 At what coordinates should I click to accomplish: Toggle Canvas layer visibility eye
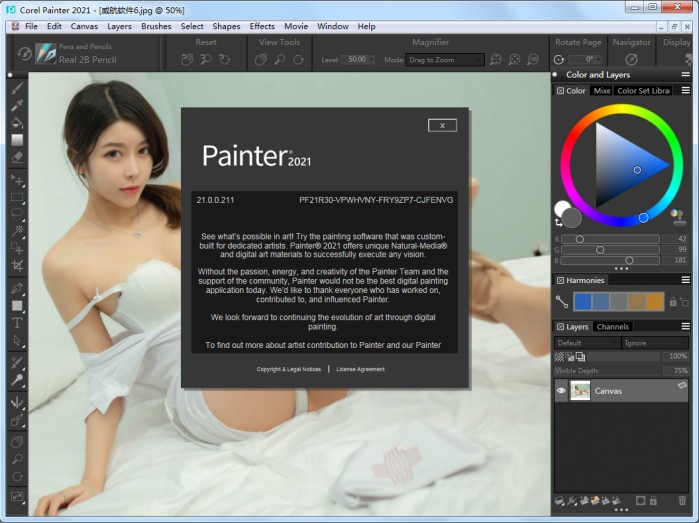pos(561,391)
